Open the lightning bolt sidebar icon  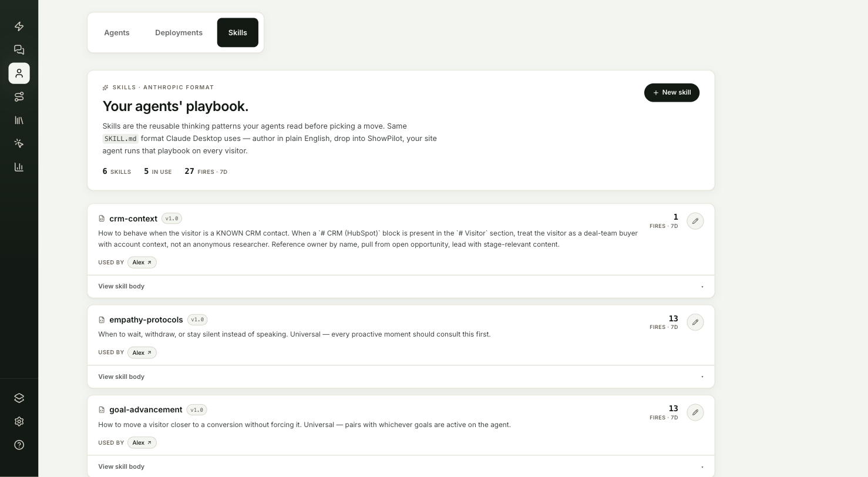[19, 26]
